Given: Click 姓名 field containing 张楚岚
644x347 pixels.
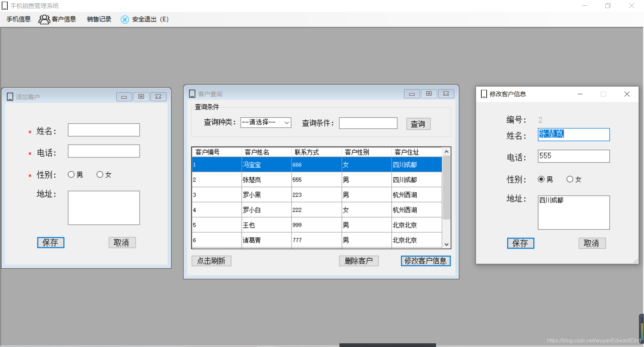Looking at the screenshot, I should [574, 134].
